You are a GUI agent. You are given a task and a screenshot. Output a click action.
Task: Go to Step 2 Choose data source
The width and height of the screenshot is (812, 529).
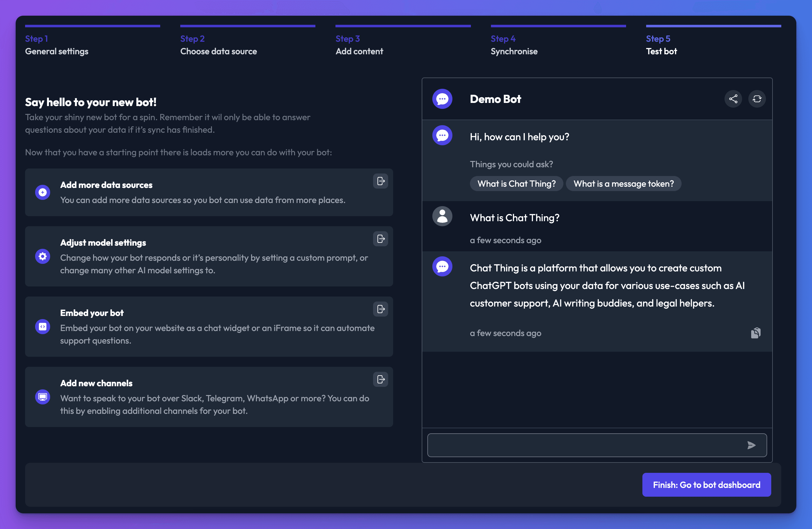pos(248,41)
